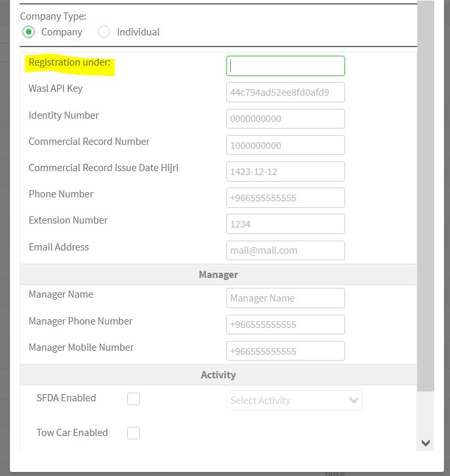Select the Individual company type option
This screenshot has height=476, width=450.
point(104,32)
